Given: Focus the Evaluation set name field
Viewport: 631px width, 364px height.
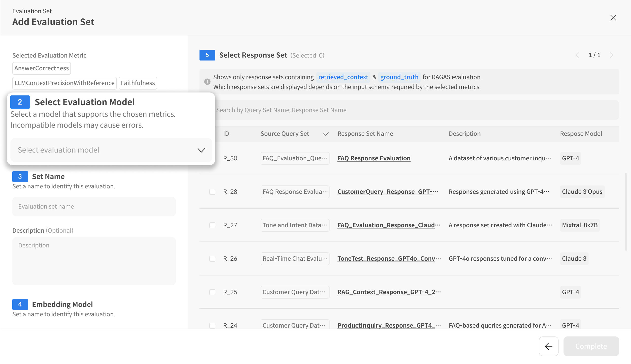Looking at the screenshot, I should click(x=94, y=207).
